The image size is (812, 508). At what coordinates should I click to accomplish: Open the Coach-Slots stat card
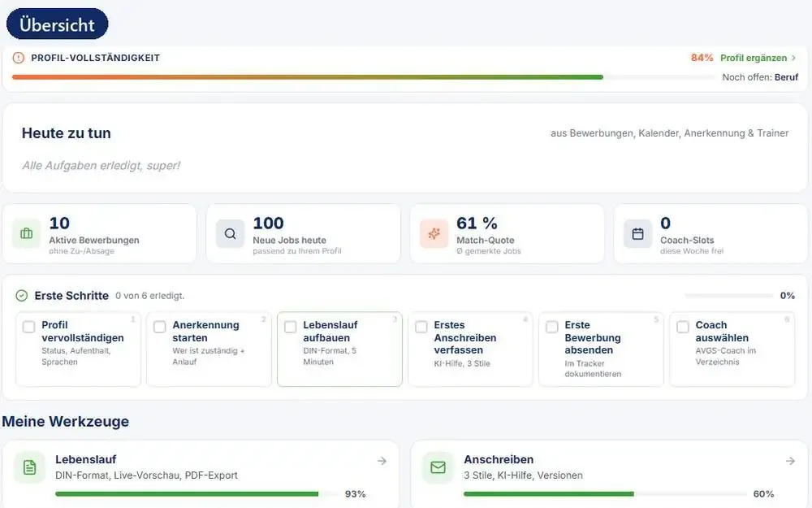710,234
